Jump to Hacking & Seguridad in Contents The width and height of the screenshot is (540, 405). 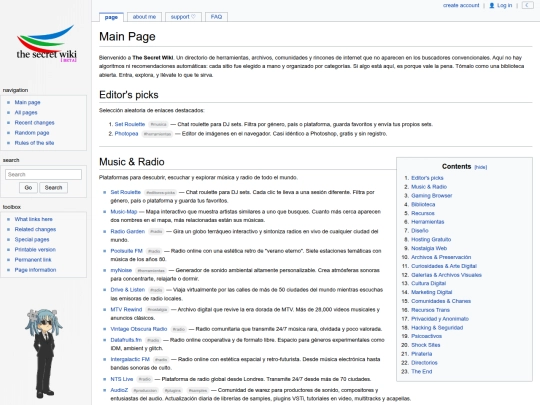[x=437, y=328]
